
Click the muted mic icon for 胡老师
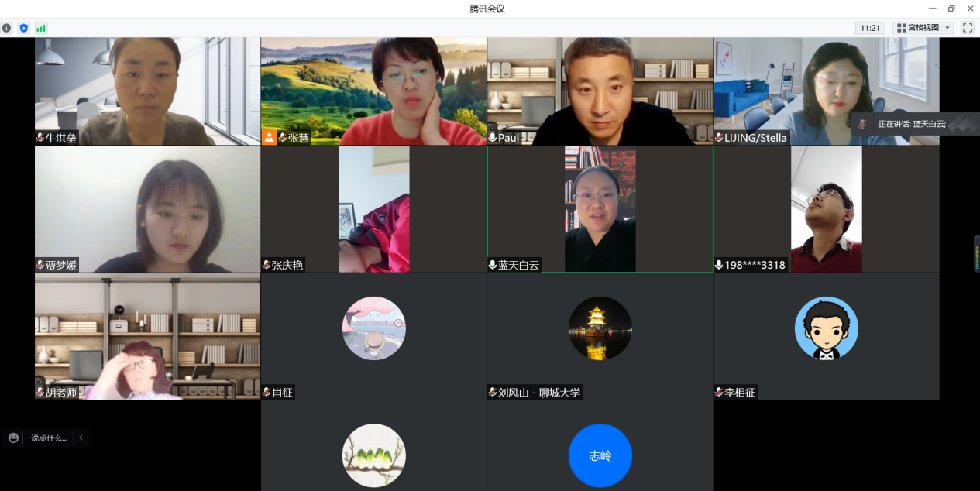pyautogui.click(x=40, y=392)
